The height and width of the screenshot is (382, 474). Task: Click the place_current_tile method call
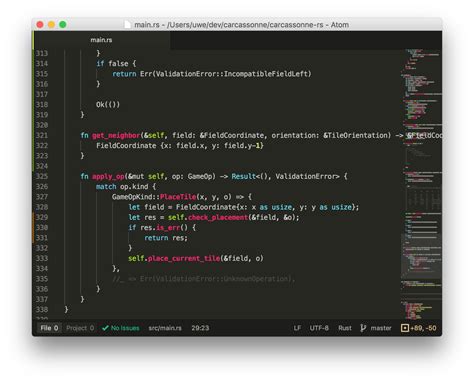tap(184, 258)
